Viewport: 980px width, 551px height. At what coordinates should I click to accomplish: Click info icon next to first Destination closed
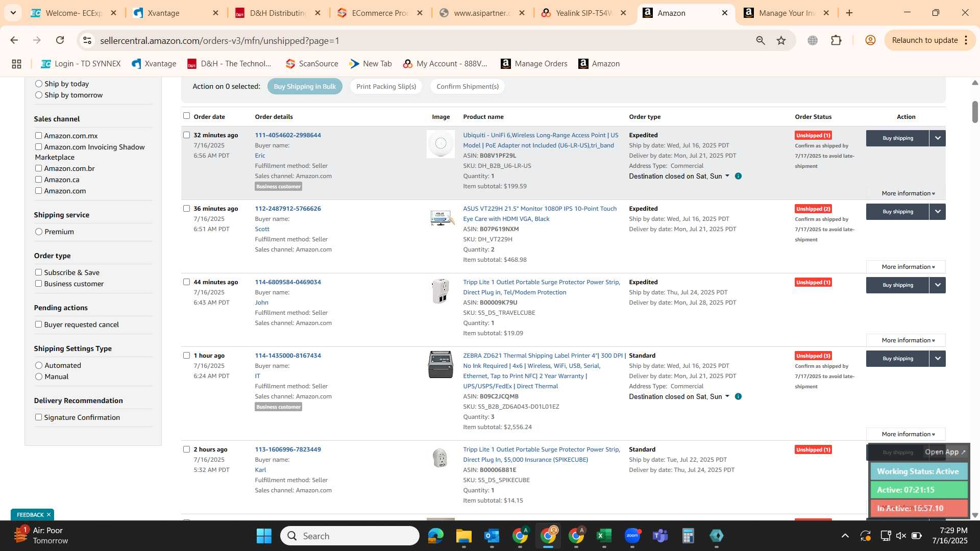[x=738, y=176]
